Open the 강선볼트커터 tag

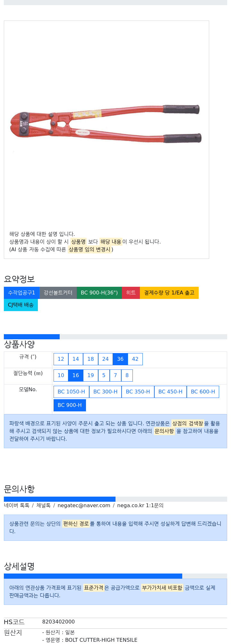tap(58, 293)
